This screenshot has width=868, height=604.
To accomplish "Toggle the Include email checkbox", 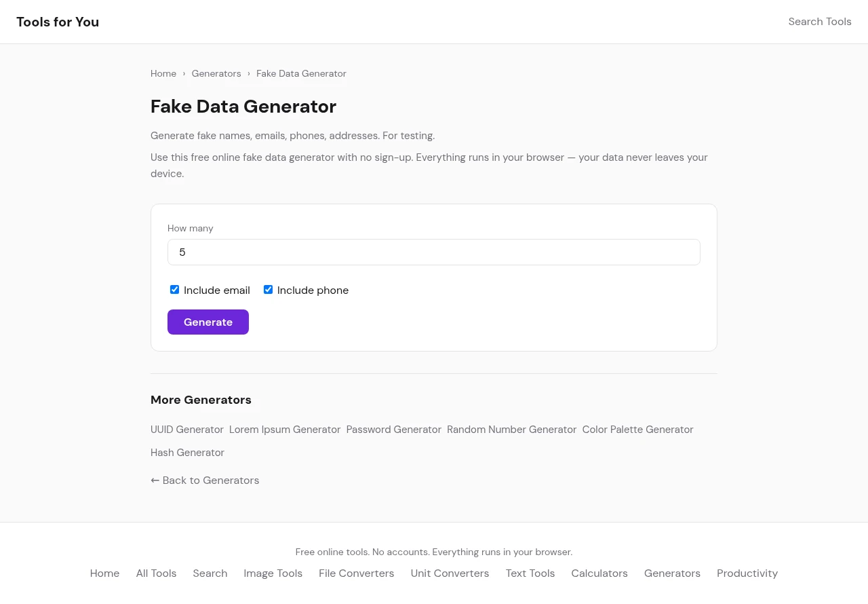I will click(x=175, y=290).
